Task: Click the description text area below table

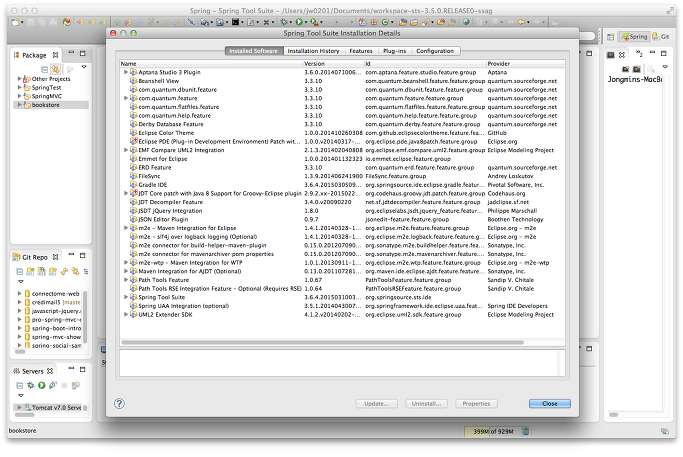Action: point(342,363)
